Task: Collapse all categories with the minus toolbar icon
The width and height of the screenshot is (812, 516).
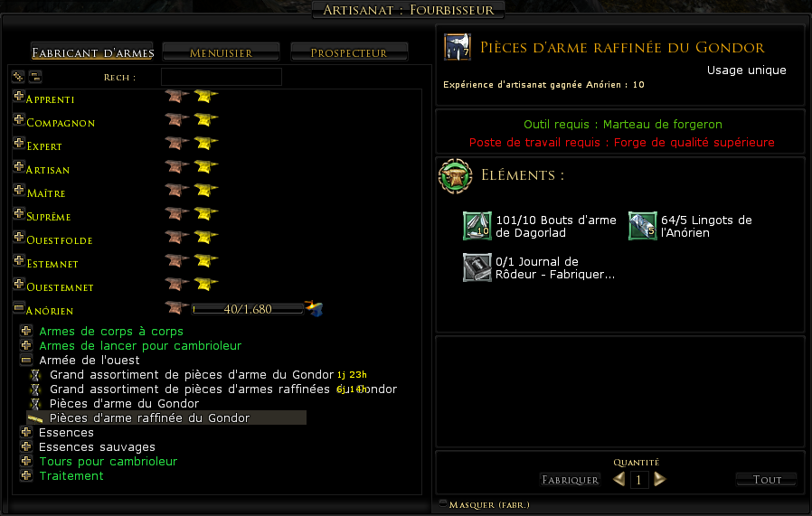Action: (35, 77)
